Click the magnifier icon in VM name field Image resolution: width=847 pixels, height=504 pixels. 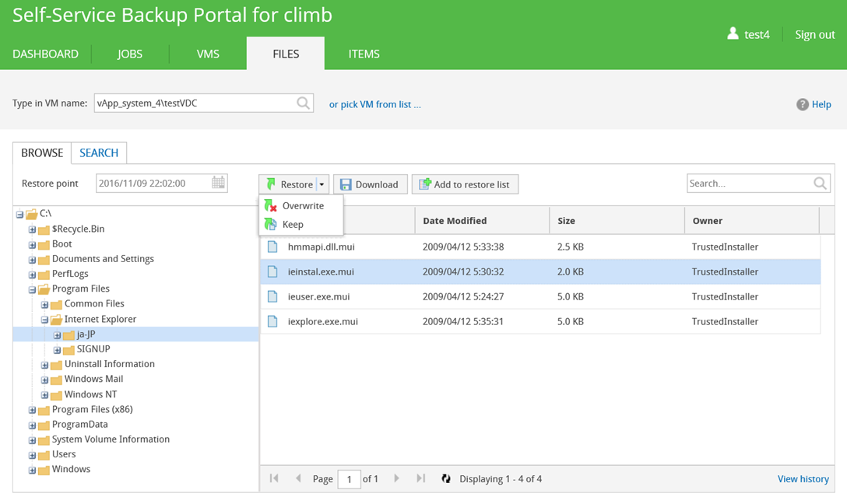click(x=303, y=103)
